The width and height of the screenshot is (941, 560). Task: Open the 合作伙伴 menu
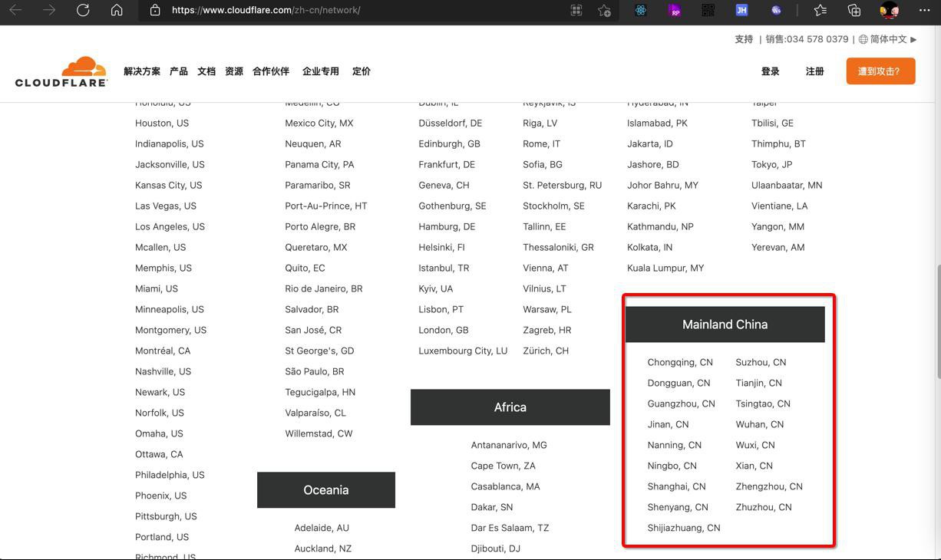pos(271,71)
